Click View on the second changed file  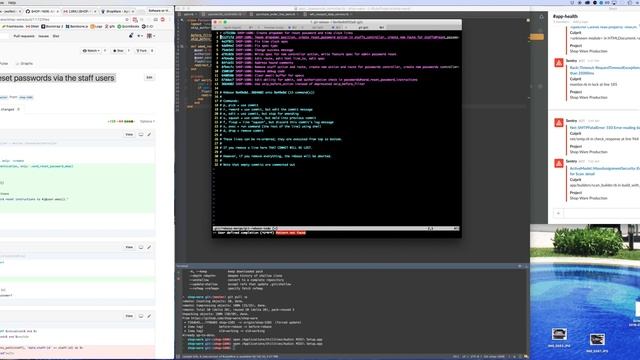pos(129,247)
